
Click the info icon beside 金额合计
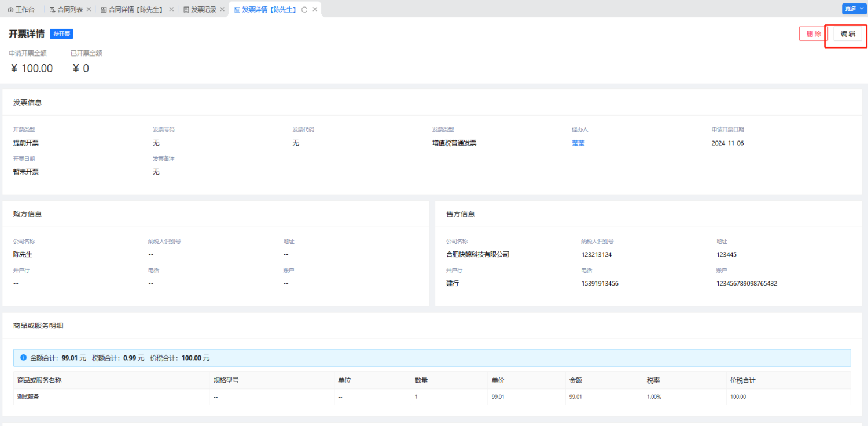coord(24,358)
